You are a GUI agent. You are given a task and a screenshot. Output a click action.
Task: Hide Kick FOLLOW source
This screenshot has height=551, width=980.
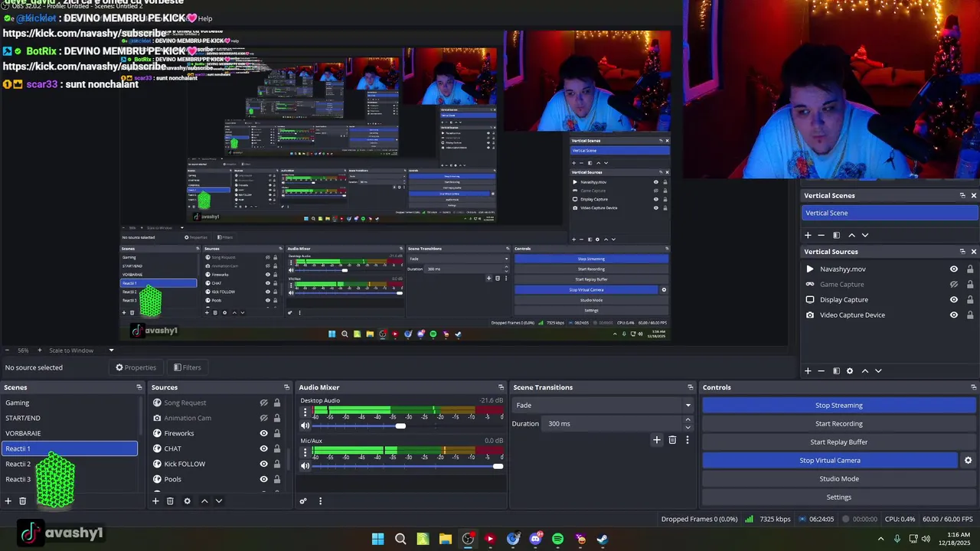point(263,464)
